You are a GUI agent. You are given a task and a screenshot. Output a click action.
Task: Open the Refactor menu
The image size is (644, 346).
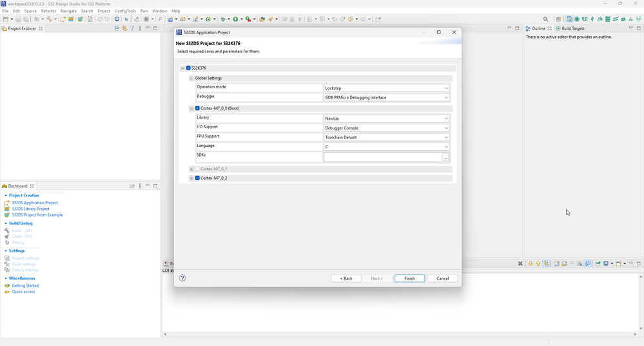[x=48, y=11]
